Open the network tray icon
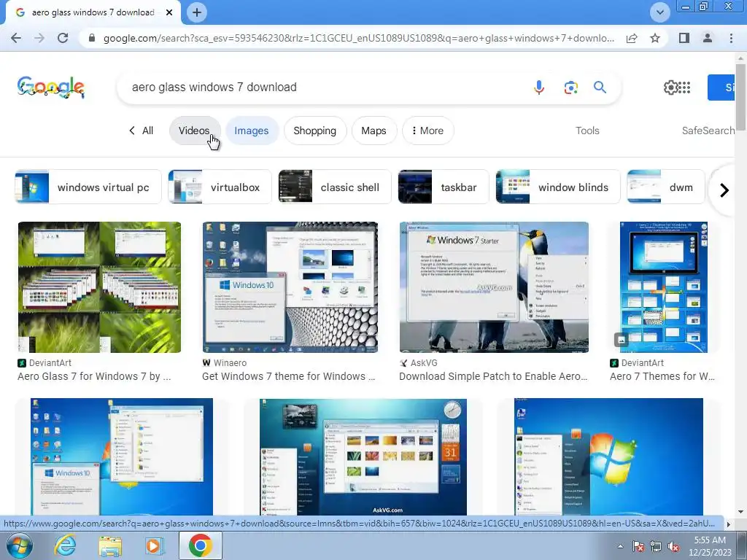 [x=656, y=546]
